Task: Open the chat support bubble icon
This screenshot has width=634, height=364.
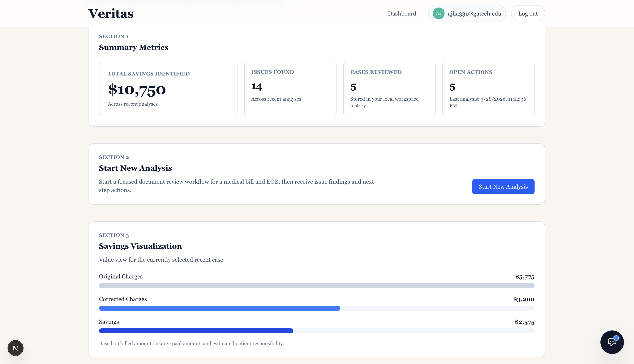Action: pyautogui.click(x=612, y=342)
